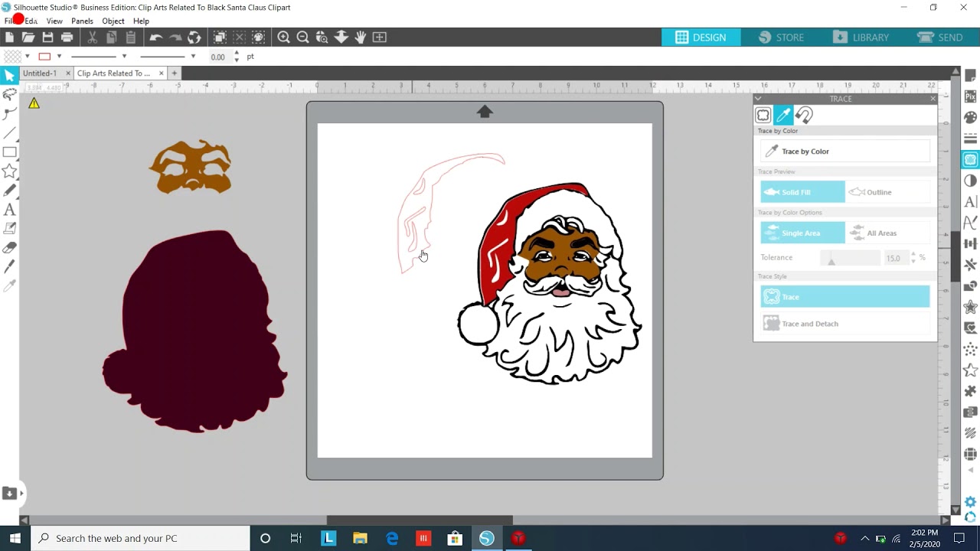Switch to Magnet Trace icon in Trace panel
This screenshot has height=551, width=980.
[803, 115]
